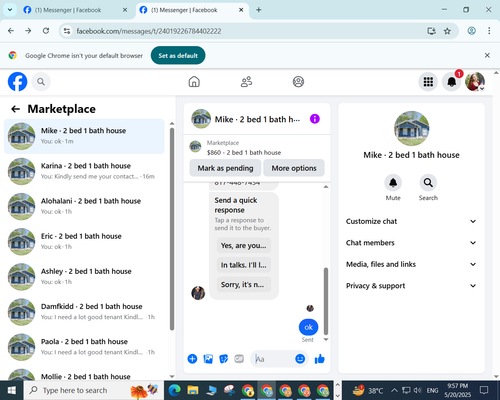
Task: Open conversation with Paola
Action: 84,347
